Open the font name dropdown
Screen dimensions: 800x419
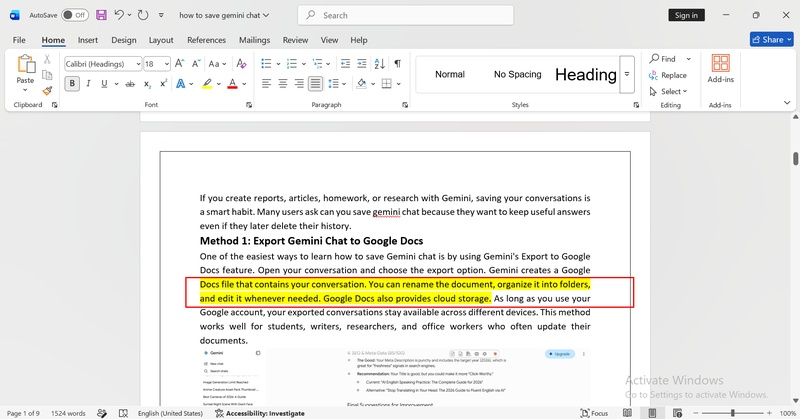(x=138, y=64)
